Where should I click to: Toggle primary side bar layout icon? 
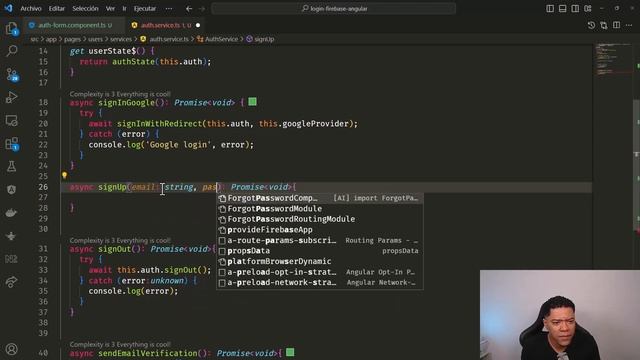[x=550, y=8]
